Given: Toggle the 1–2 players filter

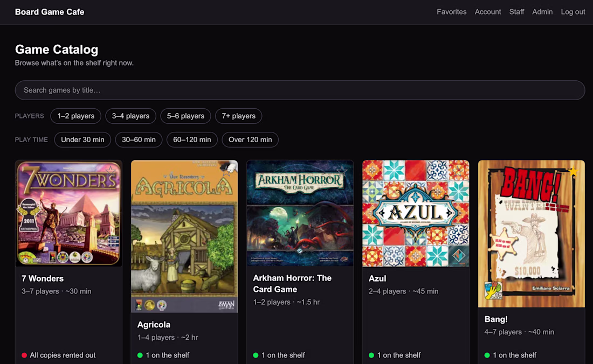Looking at the screenshot, I should [x=75, y=116].
